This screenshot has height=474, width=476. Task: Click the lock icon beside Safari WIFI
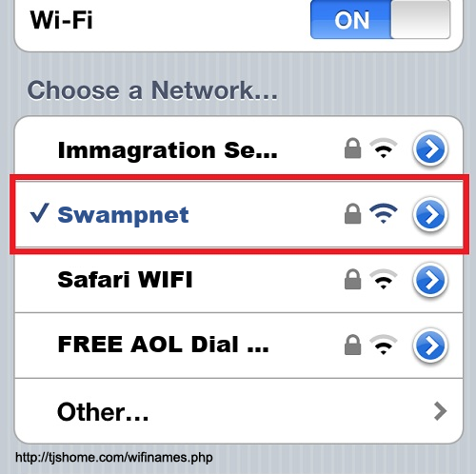352,279
